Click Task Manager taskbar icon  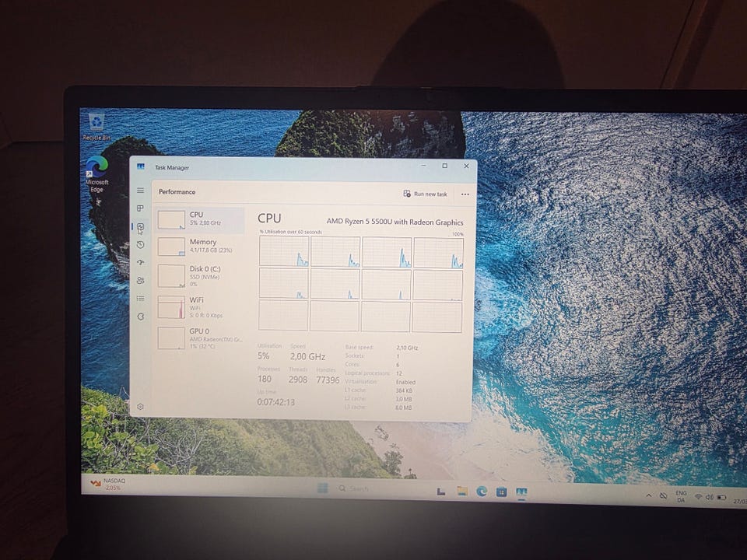[x=521, y=492]
